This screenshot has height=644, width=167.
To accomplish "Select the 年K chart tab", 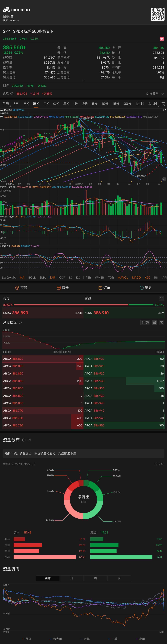I will click(66, 104).
